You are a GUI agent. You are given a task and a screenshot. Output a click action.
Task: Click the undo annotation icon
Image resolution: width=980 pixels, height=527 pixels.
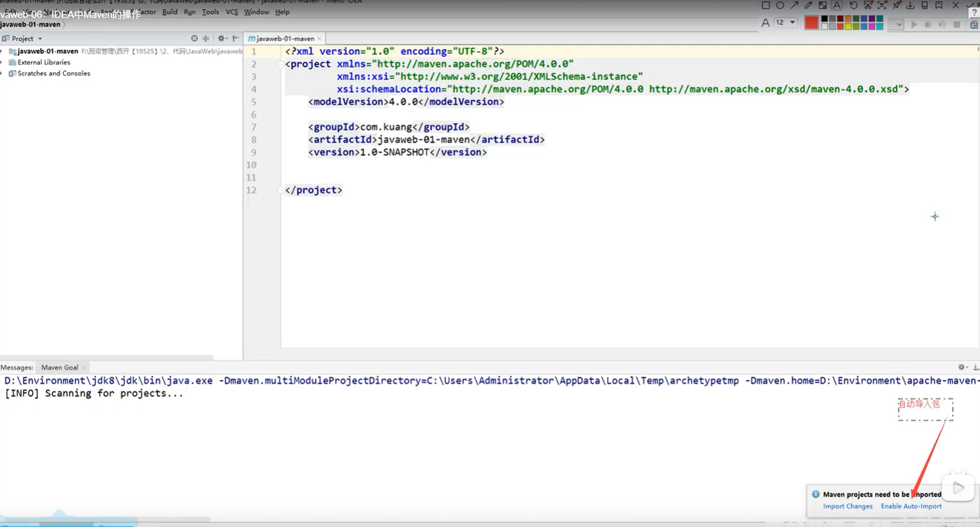coord(853,5)
